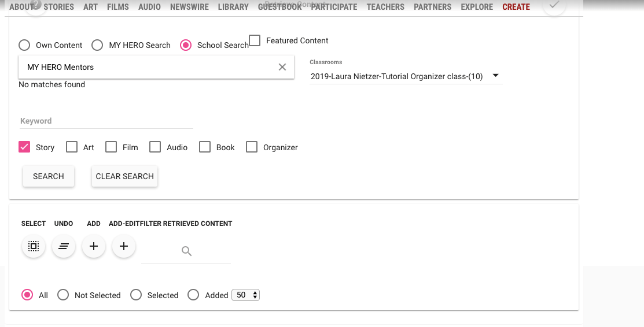Select the All filter radio button
Screen dimensions: 644x327
[27, 295]
